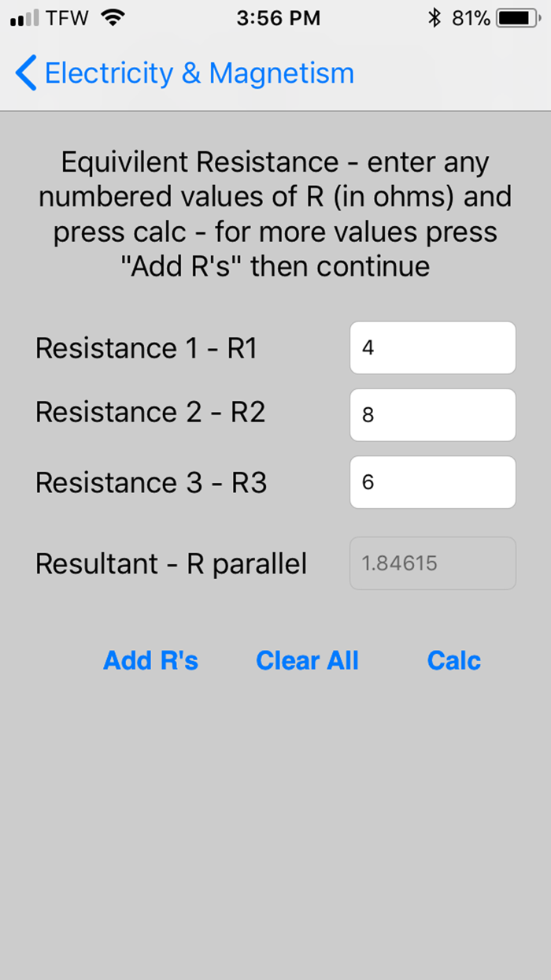The height and width of the screenshot is (980, 551).
Task: Tap the battery indicator icon
Action: point(517,17)
